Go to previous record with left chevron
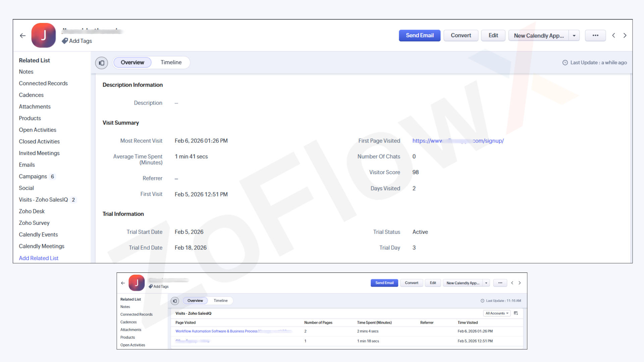This screenshot has height=362, width=644. (x=613, y=36)
